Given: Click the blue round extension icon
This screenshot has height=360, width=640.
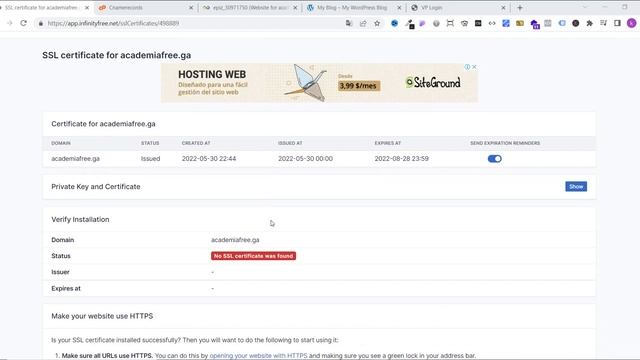Looking at the screenshot, I should pyautogui.click(x=394, y=23).
